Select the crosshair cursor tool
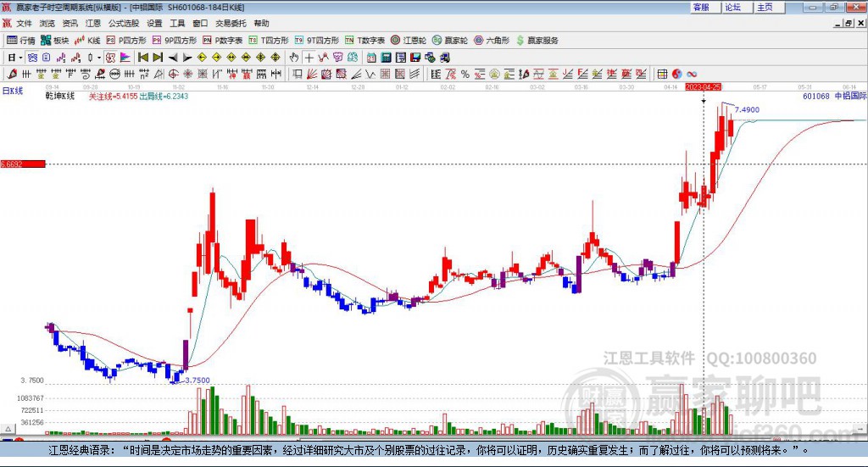This screenshot has width=868, height=467. pos(309,58)
